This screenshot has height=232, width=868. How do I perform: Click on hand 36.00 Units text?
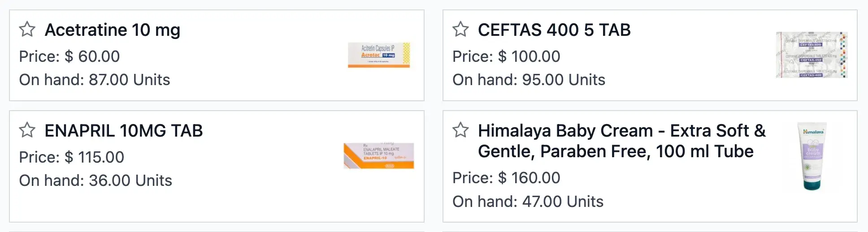click(x=95, y=180)
